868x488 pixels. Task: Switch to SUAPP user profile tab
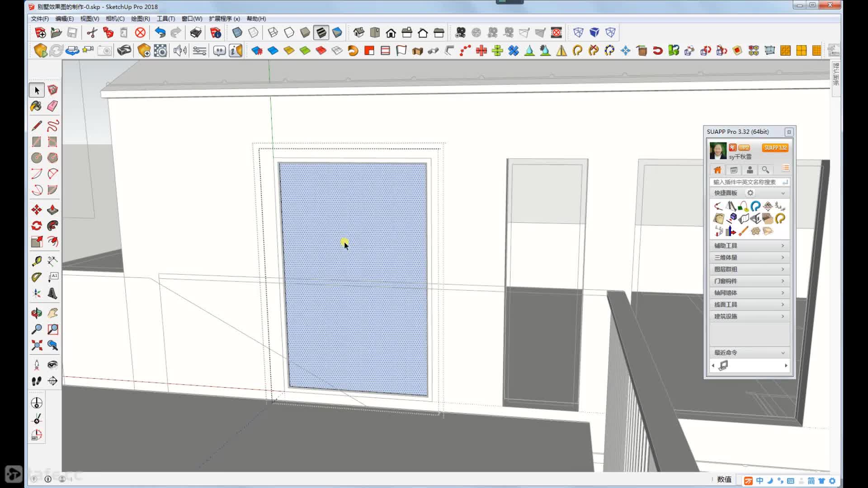pos(750,170)
